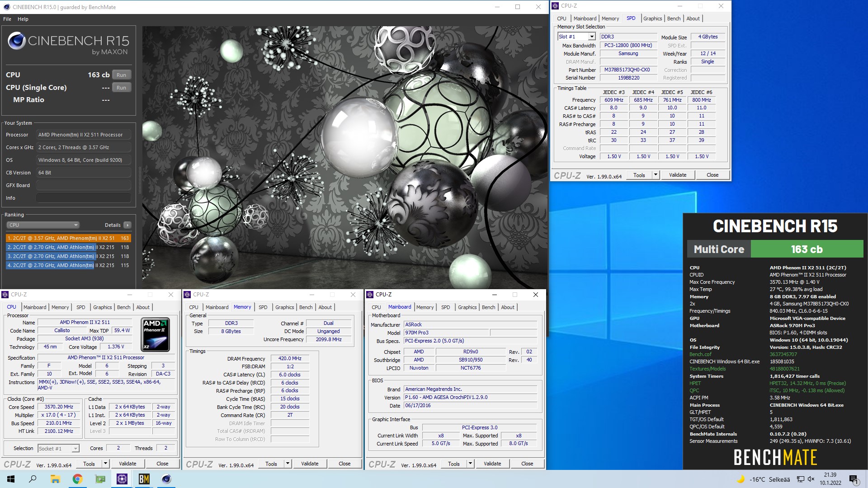This screenshot has width=868, height=488.
Task: Open Memory Slot #1 selection dropdown
Action: [577, 37]
